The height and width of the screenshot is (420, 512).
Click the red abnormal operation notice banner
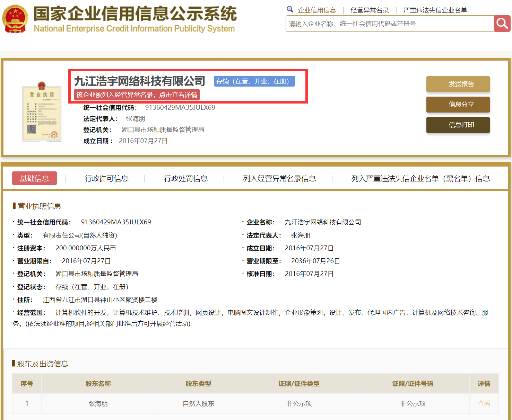click(x=137, y=95)
